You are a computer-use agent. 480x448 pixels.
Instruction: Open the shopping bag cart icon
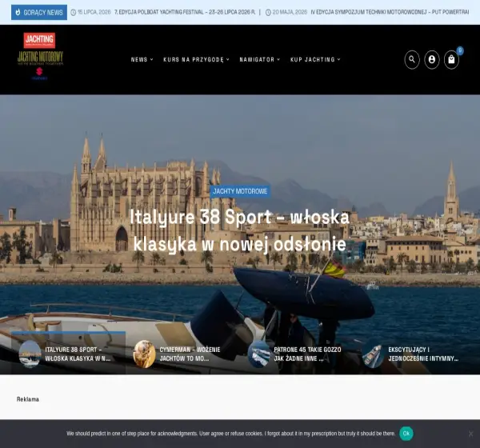point(451,59)
